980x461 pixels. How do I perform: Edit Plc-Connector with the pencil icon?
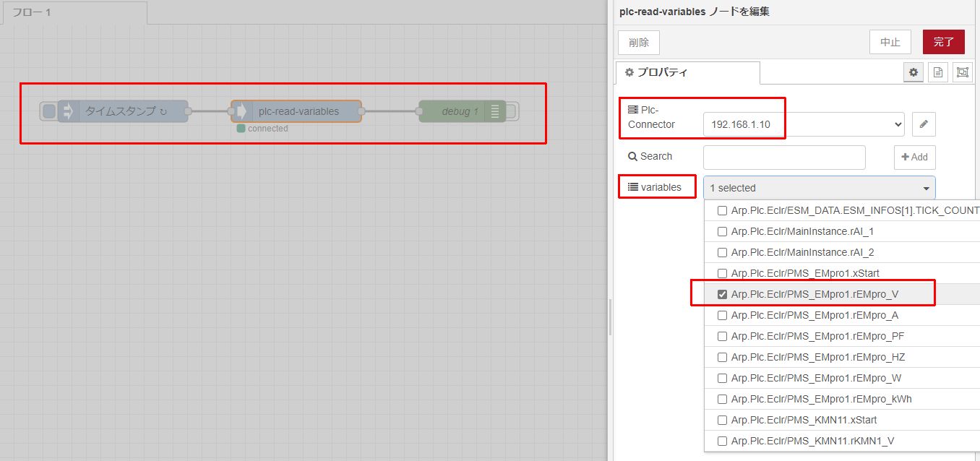[x=923, y=124]
